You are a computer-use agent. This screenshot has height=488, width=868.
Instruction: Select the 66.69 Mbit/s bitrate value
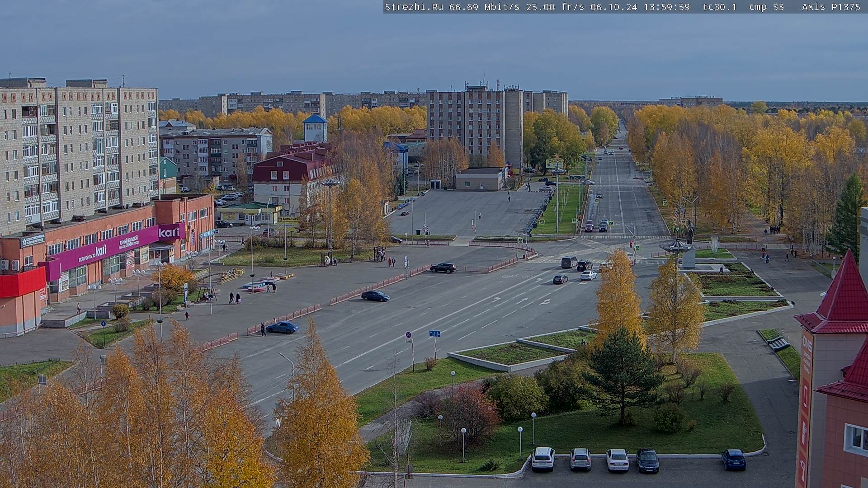pos(486,7)
